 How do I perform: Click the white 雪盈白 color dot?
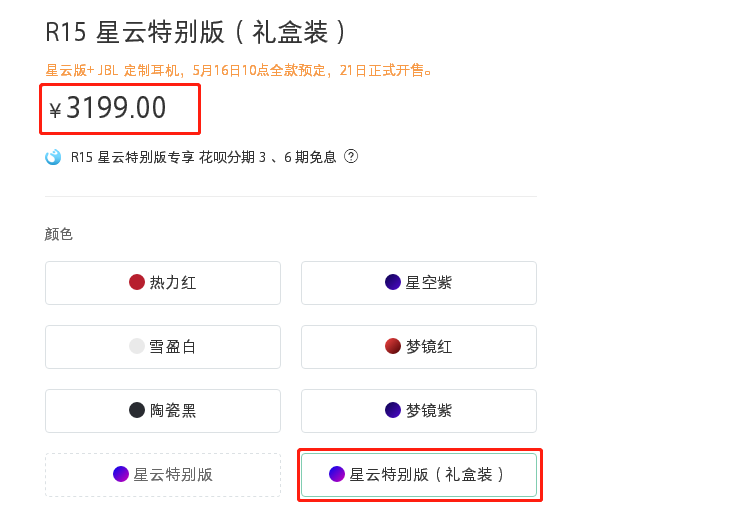(x=137, y=347)
